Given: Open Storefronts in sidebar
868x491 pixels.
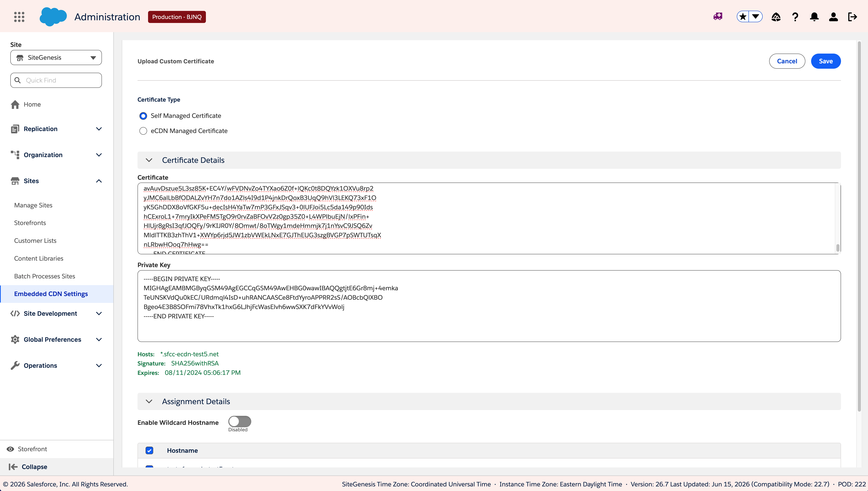Looking at the screenshot, I should click(x=30, y=223).
